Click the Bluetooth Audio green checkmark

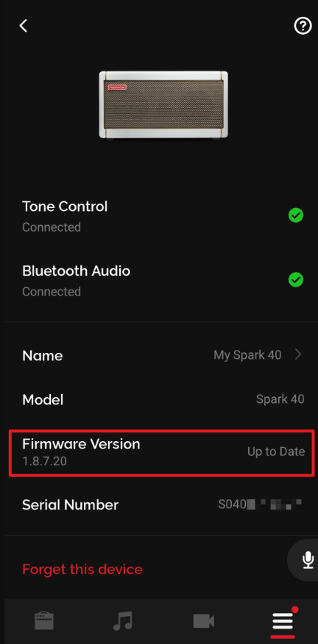point(295,279)
